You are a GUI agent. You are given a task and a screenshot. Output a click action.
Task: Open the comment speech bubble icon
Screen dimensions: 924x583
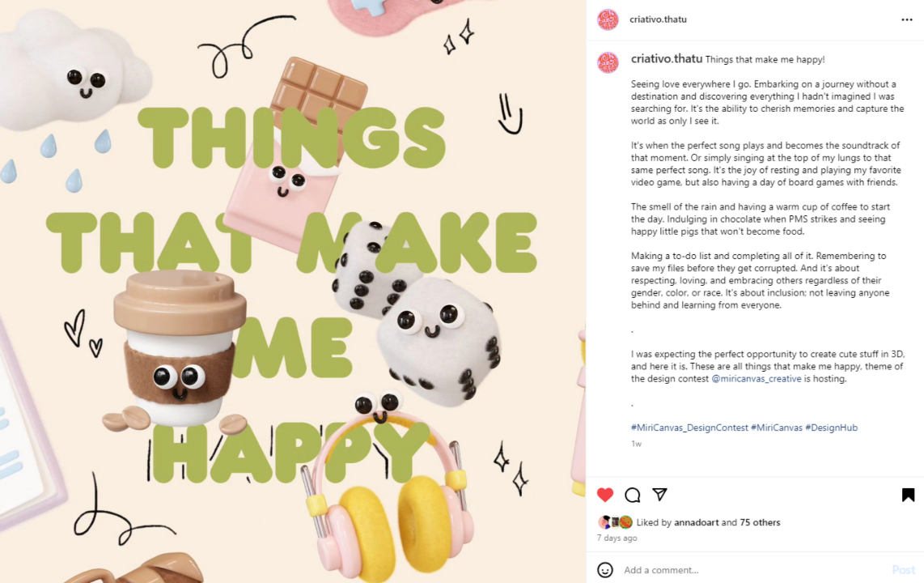[633, 495]
